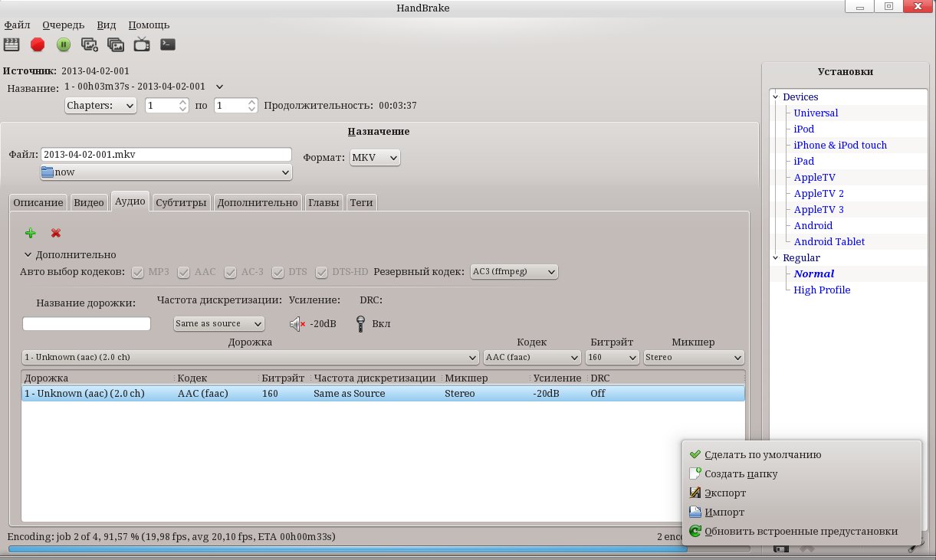Screen dimensions: 936x560
Task: Select the AppleTV 2 preset
Action: (819, 193)
